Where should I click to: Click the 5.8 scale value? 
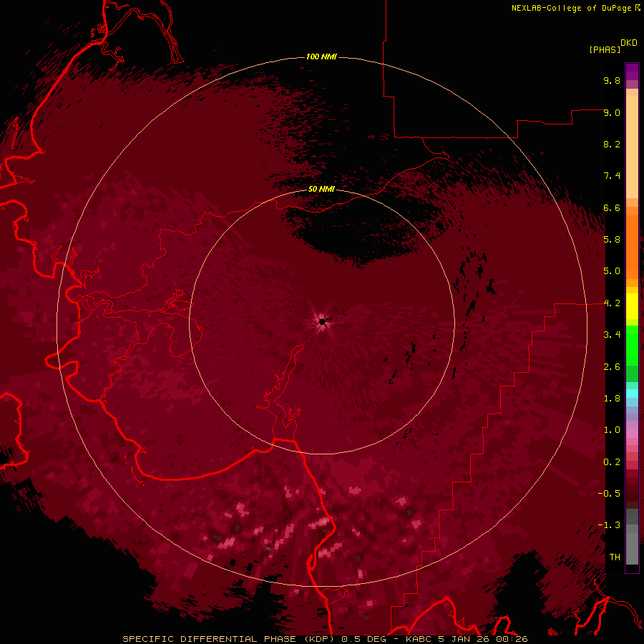tap(612, 240)
